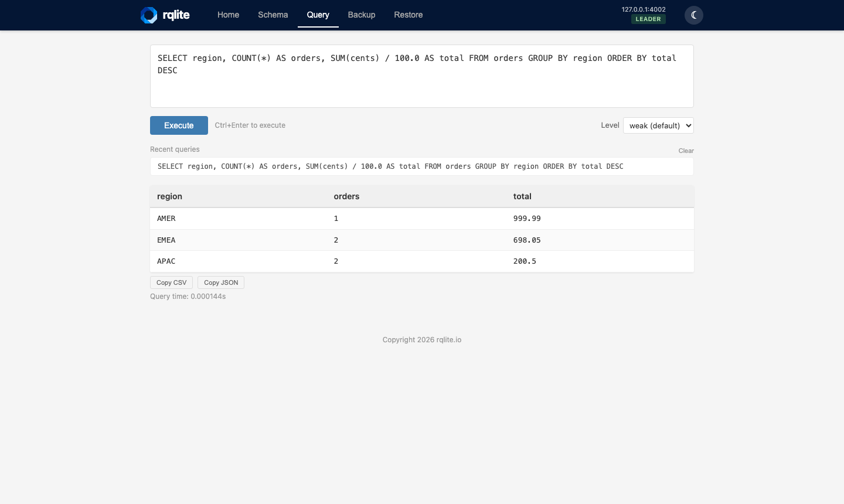Viewport: 844px width, 504px height.
Task: Go to the Backup tab
Action: click(x=362, y=15)
